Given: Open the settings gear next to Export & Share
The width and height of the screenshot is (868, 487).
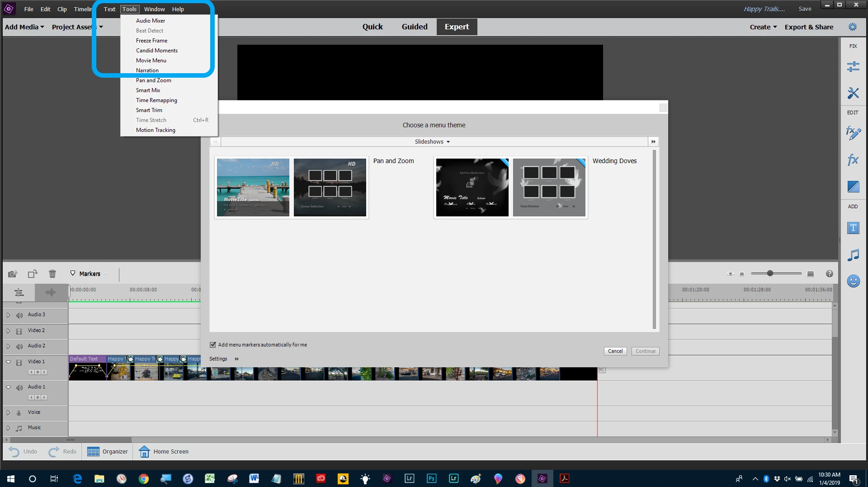Looking at the screenshot, I should (852, 27).
